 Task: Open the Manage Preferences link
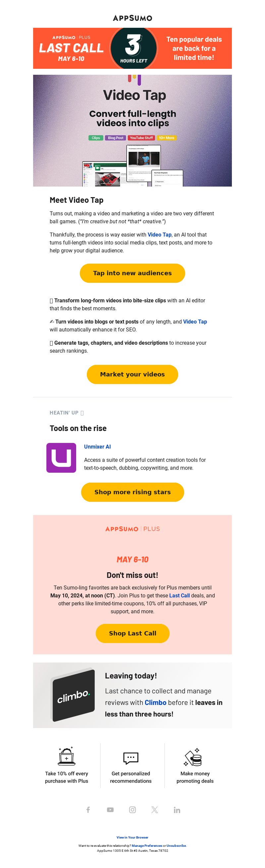coord(147,846)
